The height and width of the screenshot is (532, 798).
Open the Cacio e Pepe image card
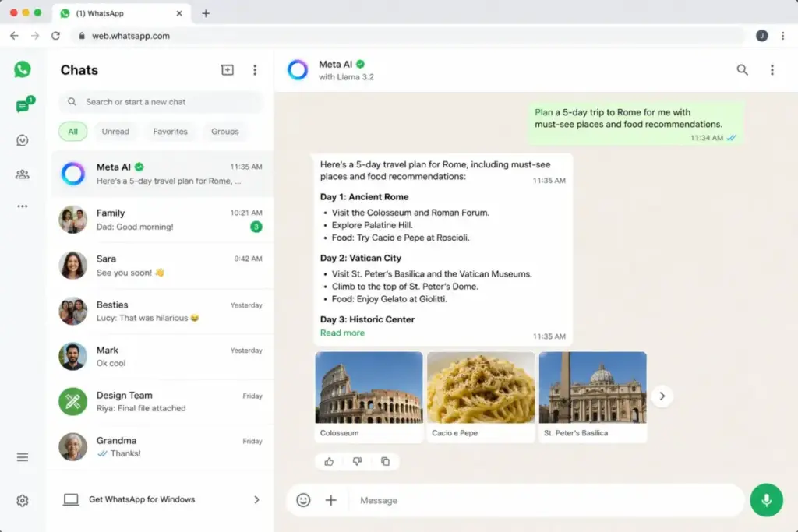[480, 396]
